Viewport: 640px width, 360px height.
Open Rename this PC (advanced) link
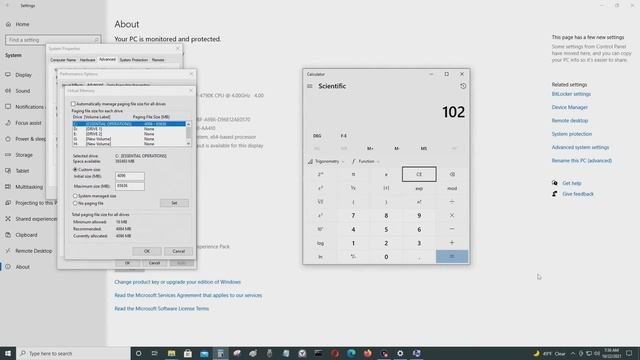click(582, 160)
